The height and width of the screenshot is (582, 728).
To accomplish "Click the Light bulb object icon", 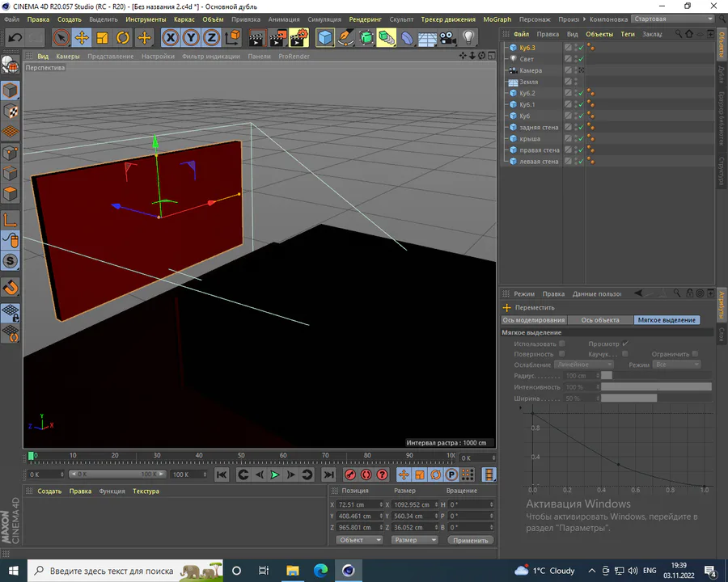I will (468, 37).
